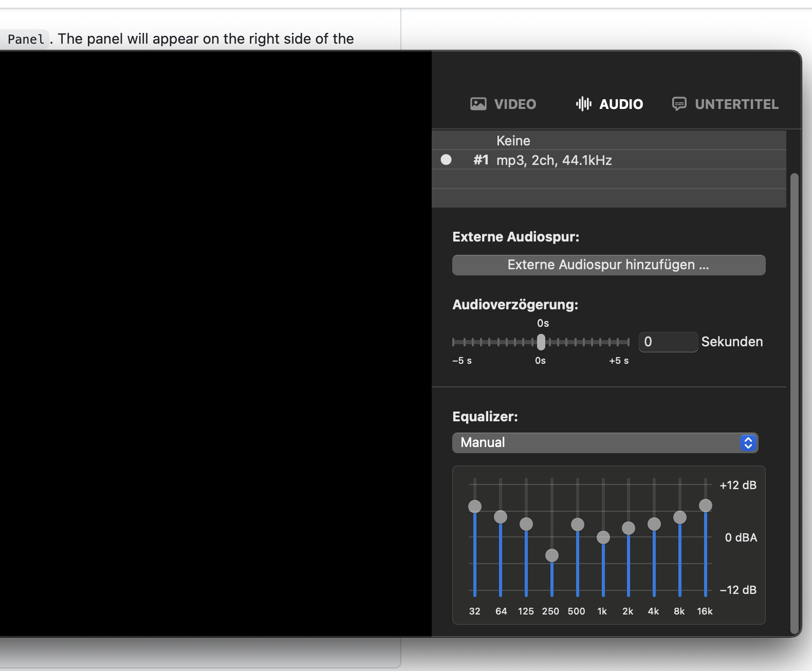The width and height of the screenshot is (812, 671).
Task: Click the blue arrows of the Equalizer dropdown
Action: [748, 443]
